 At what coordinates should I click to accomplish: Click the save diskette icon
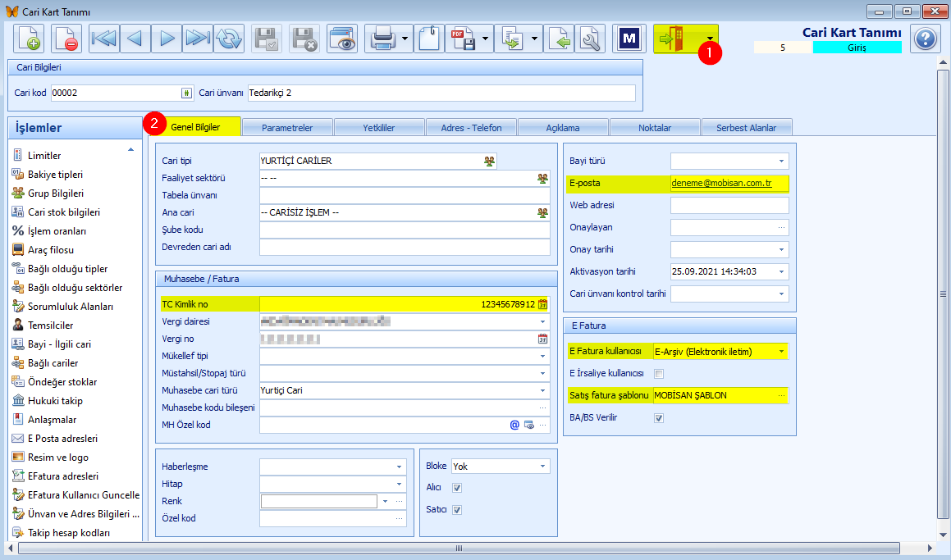click(267, 39)
